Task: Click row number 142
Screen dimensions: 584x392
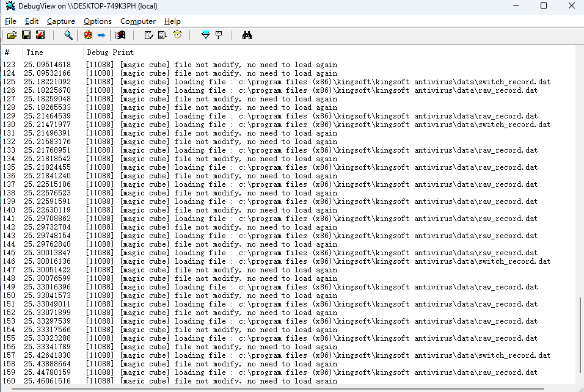Action: pyautogui.click(x=9, y=228)
